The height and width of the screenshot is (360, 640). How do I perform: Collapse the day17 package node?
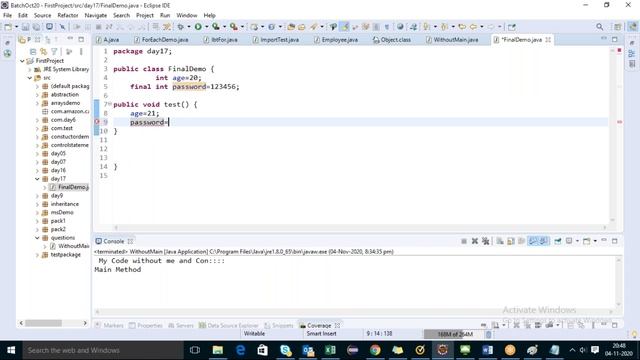[37, 179]
